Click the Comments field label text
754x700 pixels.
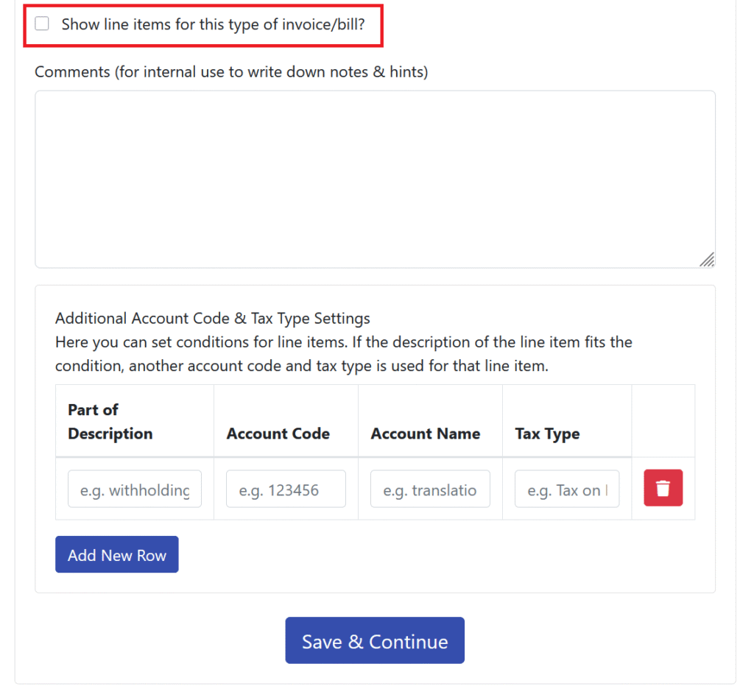point(231,72)
